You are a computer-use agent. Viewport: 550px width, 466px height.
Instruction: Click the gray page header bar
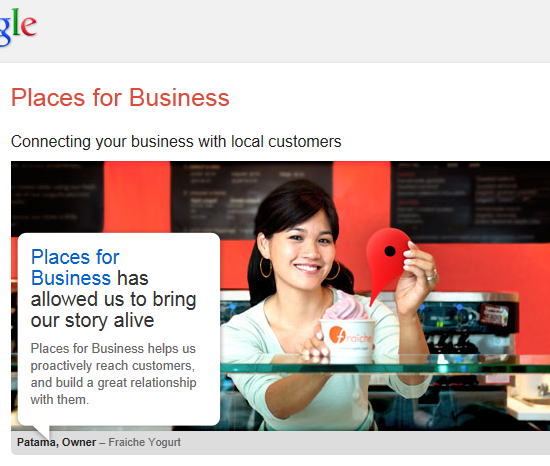275,31
